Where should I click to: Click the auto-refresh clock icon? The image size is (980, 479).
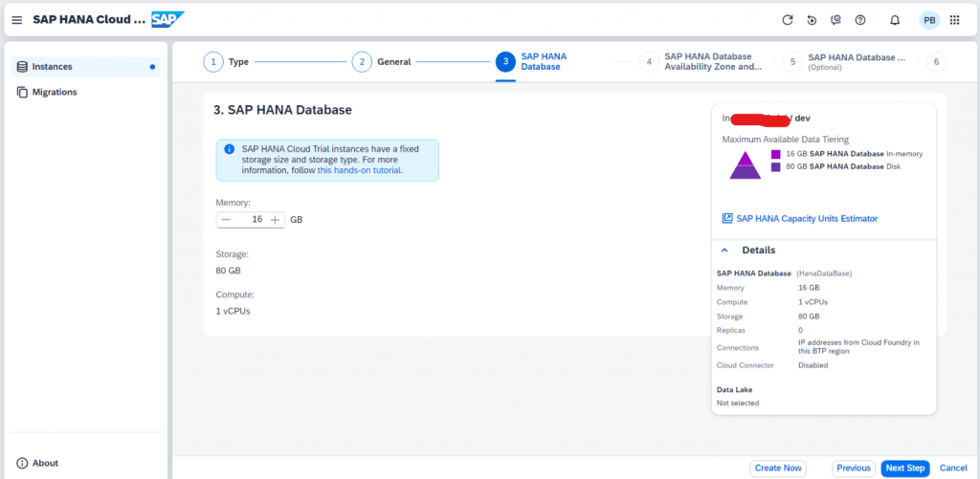[x=812, y=20]
